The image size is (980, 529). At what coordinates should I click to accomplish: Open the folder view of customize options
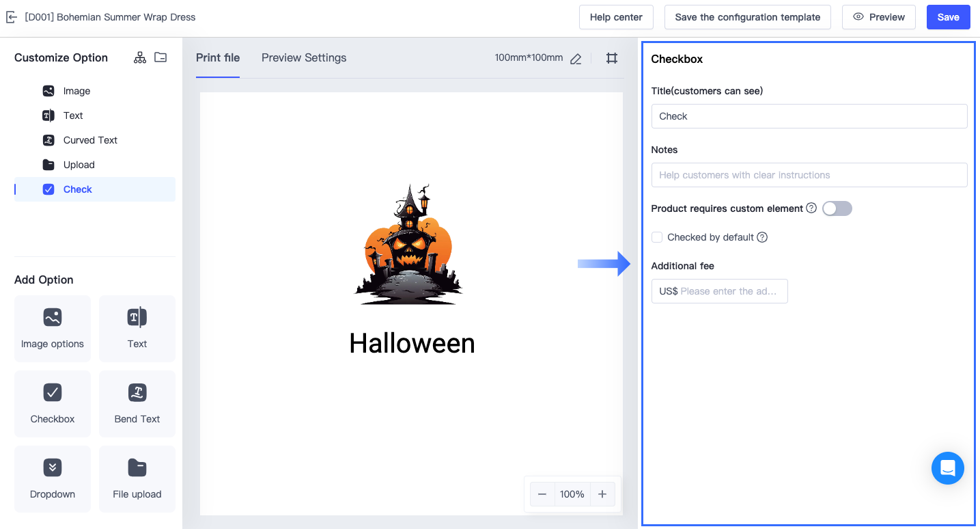160,57
